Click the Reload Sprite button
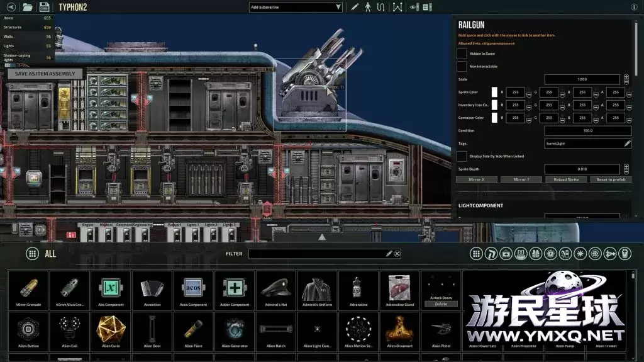The height and width of the screenshot is (362, 644). coord(566,179)
